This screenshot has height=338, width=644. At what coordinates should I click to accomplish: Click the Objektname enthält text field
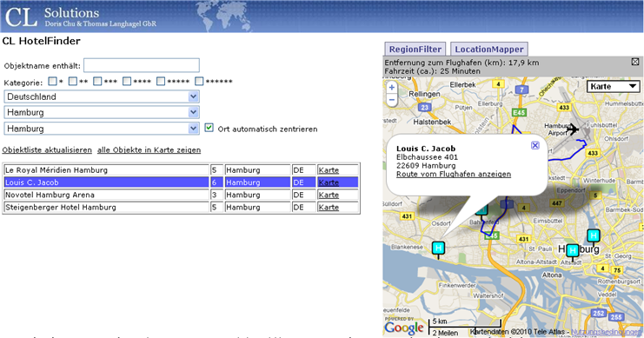pyautogui.click(x=142, y=65)
